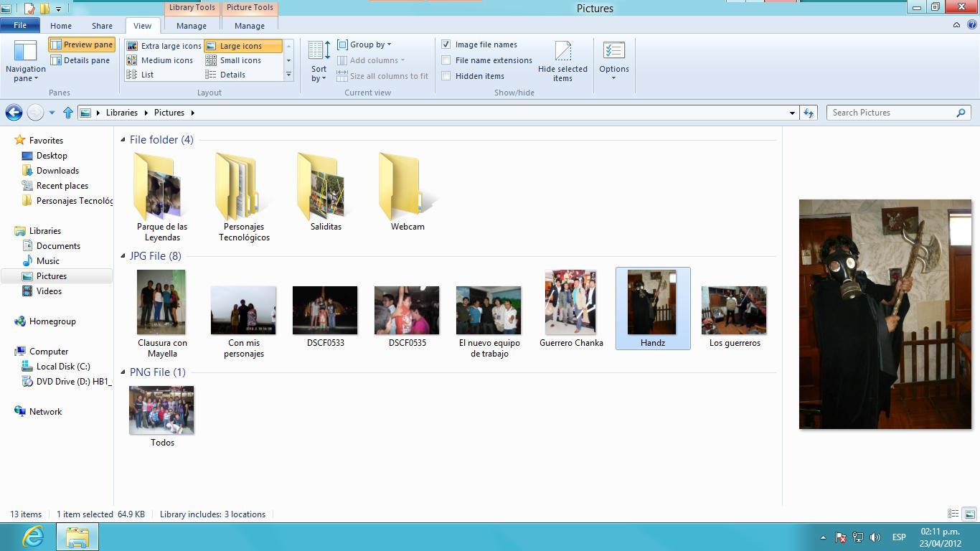The image size is (980, 551).
Task: Select the Guerrero Chanka photo thumbnail
Action: coord(570,302)
